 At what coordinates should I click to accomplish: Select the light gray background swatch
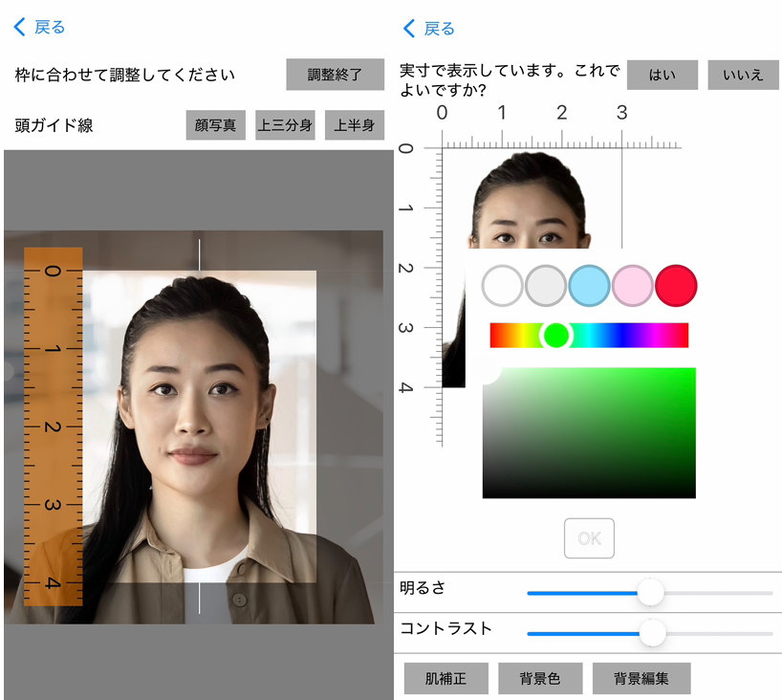click(545, 285)
